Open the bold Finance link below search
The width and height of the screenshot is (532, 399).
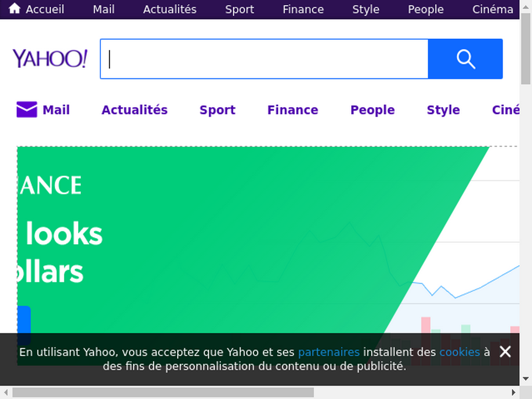[293, 110]
